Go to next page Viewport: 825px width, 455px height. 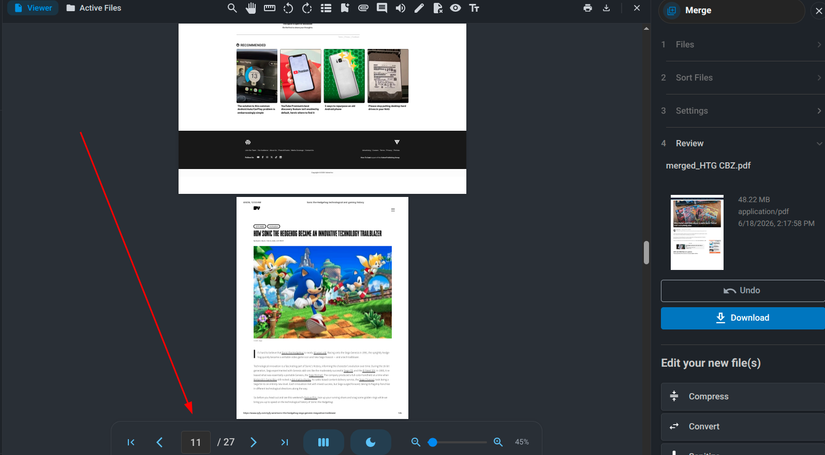[254, 442]
